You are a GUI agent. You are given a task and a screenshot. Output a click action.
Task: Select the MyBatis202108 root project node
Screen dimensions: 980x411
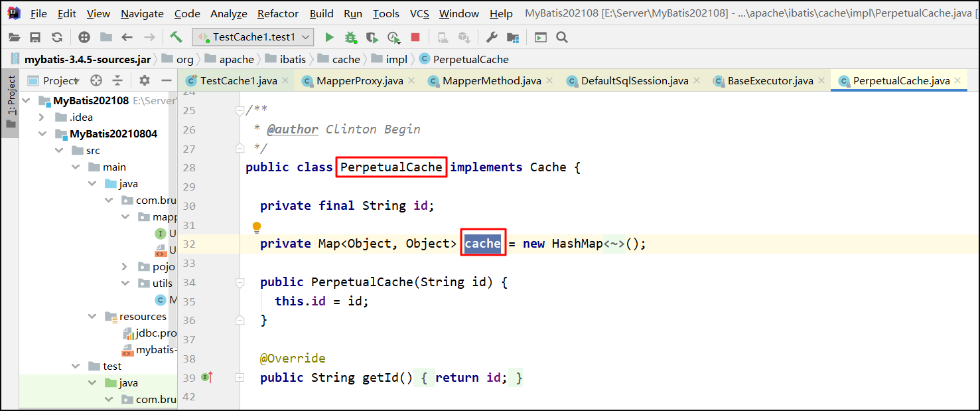(x=91, y=100)
